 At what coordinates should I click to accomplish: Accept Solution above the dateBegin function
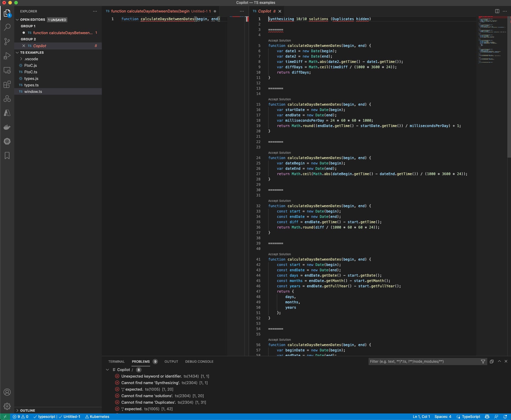pyautogui.click(x=279, y=153)
